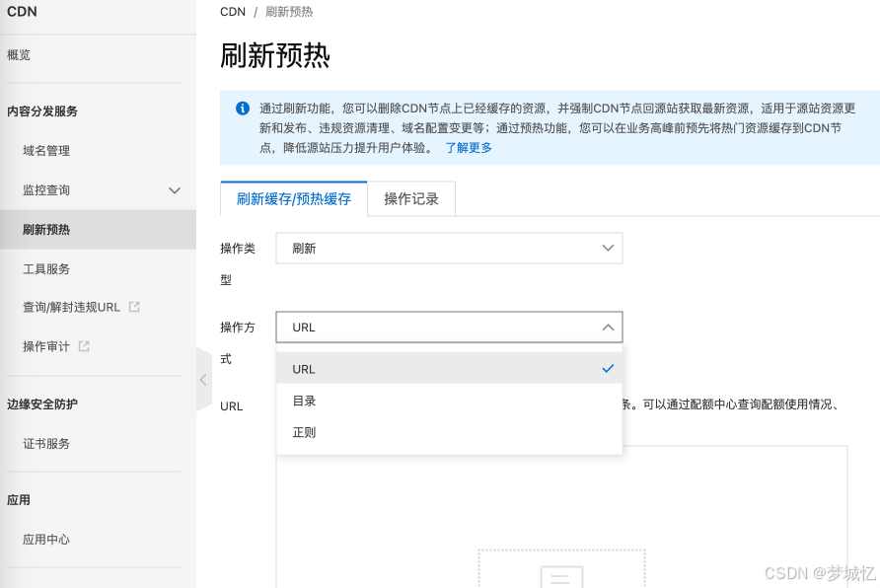Click the blue info icon in the notice banner
880x588 pixels.
click(242, 109)
